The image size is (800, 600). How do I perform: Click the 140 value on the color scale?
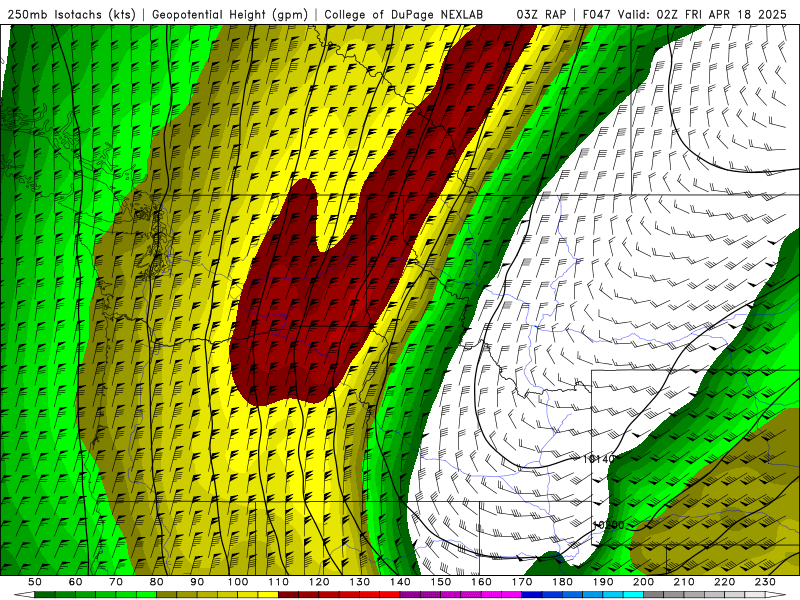pyautogui.click(x=400, y=582)
